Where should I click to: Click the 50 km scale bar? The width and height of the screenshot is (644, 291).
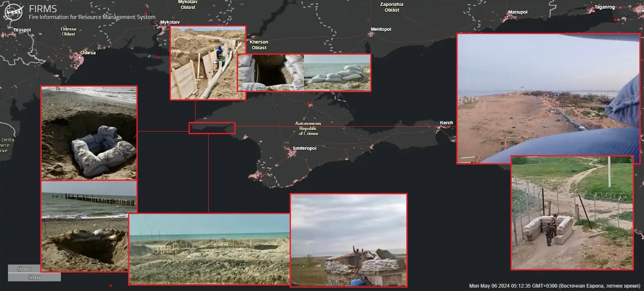24,269
